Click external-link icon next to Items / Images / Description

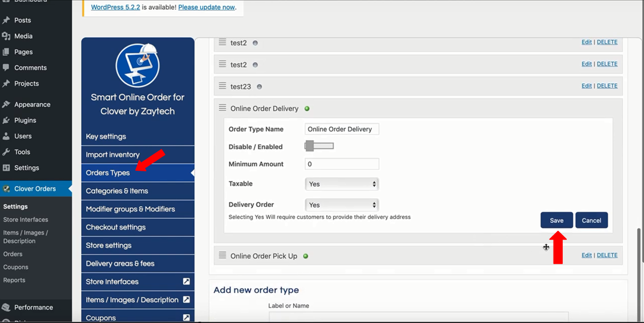pos(186,299)
